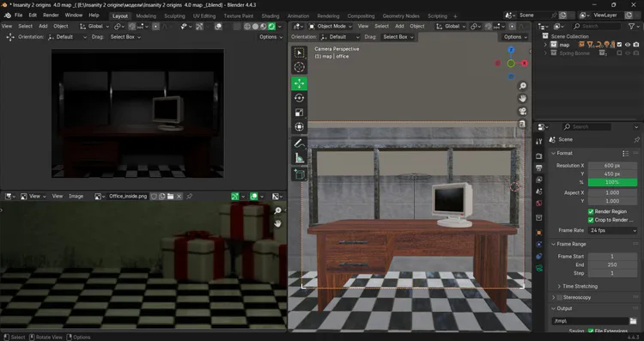Click the output path folder browse icon

[x=634, y=320]
